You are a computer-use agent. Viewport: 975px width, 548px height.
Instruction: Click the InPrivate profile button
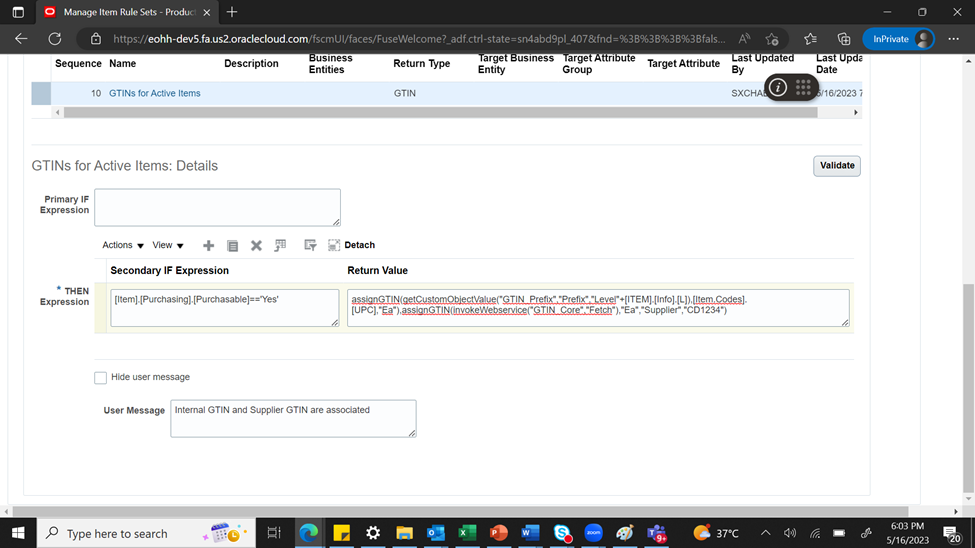898,39
